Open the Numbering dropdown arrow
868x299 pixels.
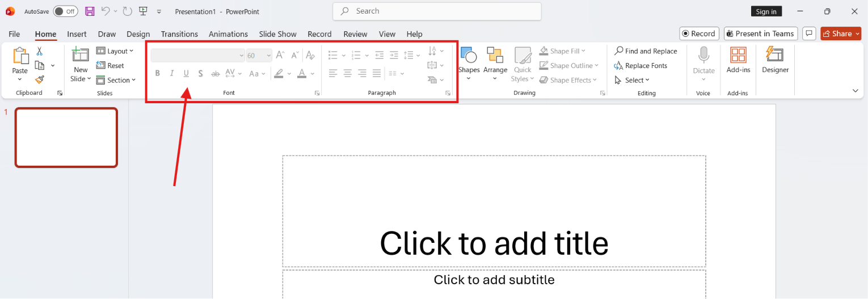tap(366, 56)
